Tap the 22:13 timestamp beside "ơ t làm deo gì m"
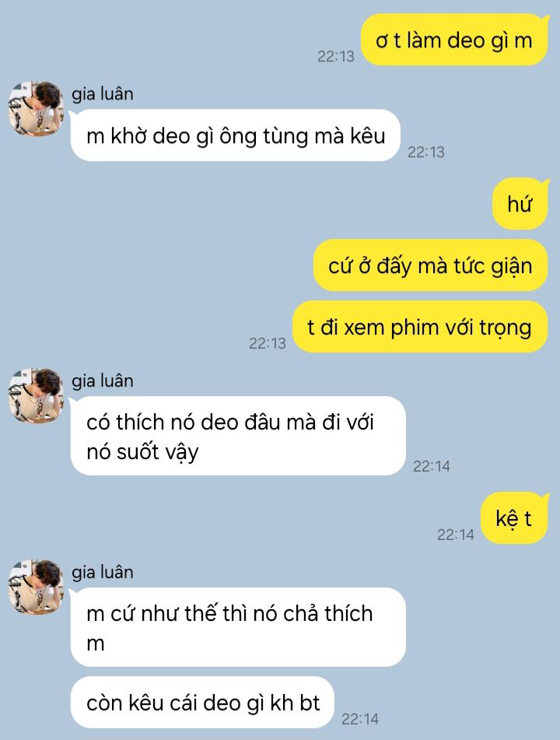 (x=335, y=57)
